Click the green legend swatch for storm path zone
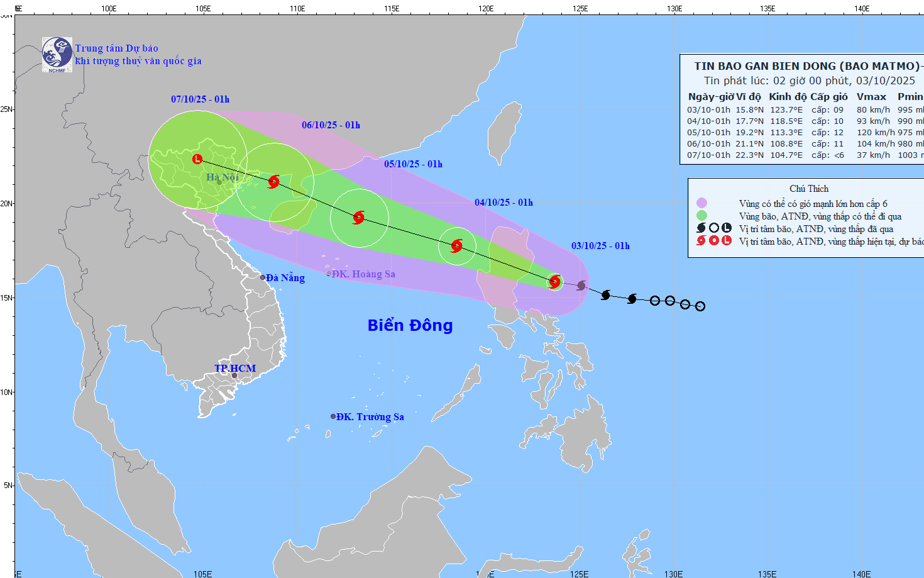 pyautogui.click(x=701, y=215)
